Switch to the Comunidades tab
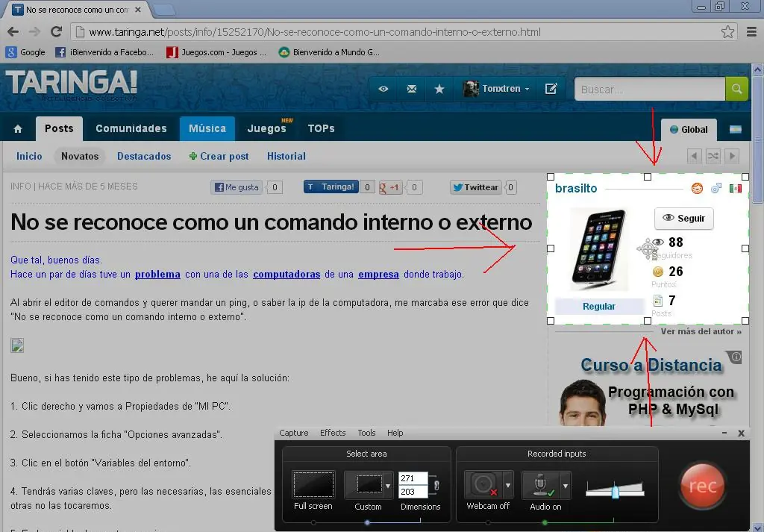This screenshot has height=532, width=764. [131, 128]
